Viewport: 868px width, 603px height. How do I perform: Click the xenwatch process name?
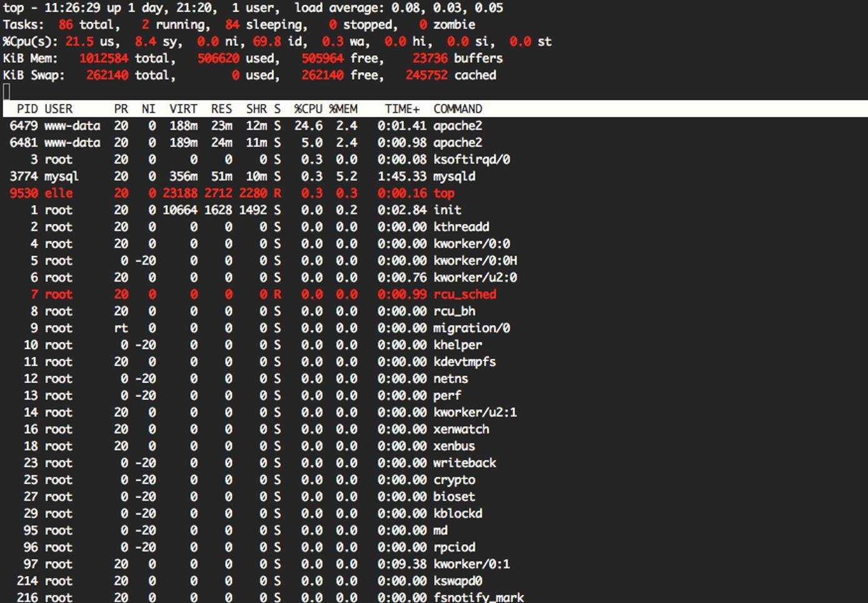pos(461,429)
